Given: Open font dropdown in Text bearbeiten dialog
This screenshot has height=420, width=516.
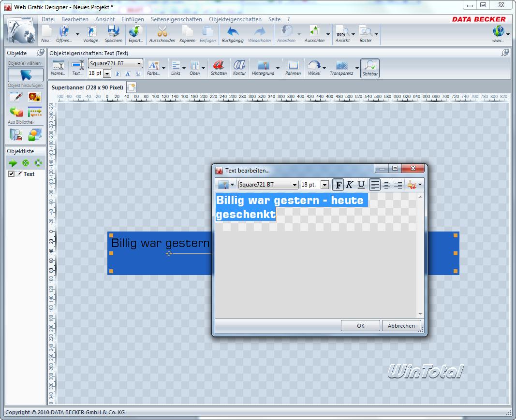Looking at the screenshot, I should 295,185.
